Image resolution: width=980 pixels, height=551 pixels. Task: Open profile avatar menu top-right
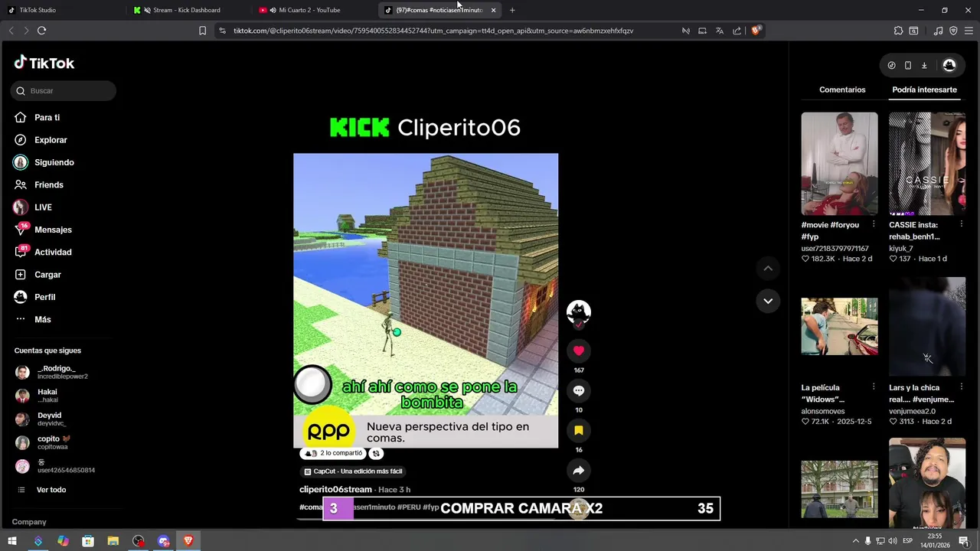949,66
